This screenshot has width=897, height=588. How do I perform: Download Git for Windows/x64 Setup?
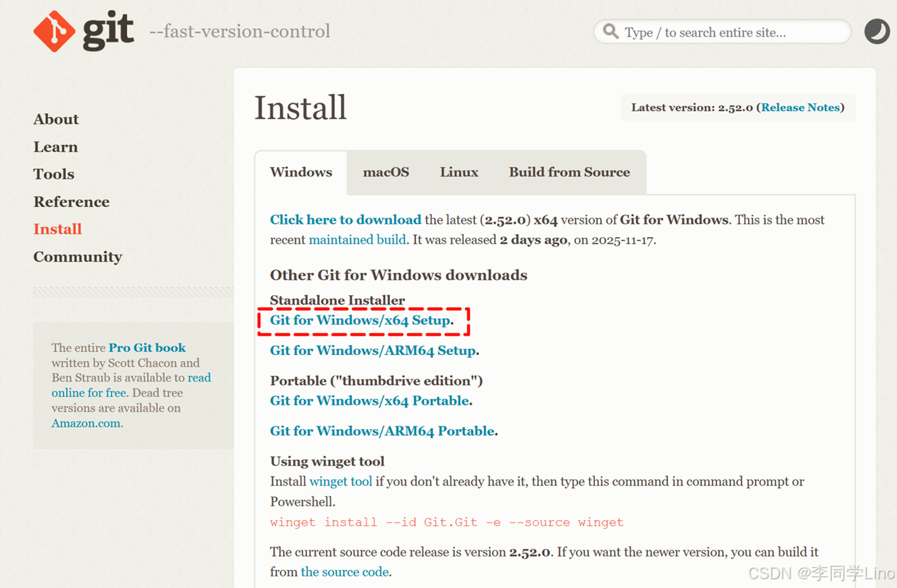pyautogui.click(x=360, y=320)
